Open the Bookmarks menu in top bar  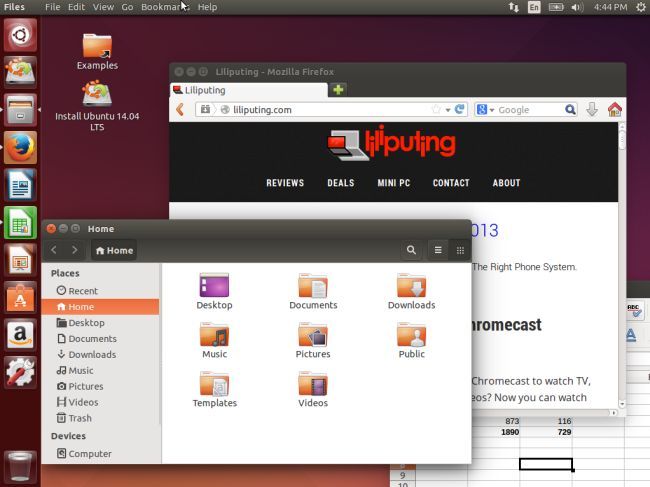point(164,7)
